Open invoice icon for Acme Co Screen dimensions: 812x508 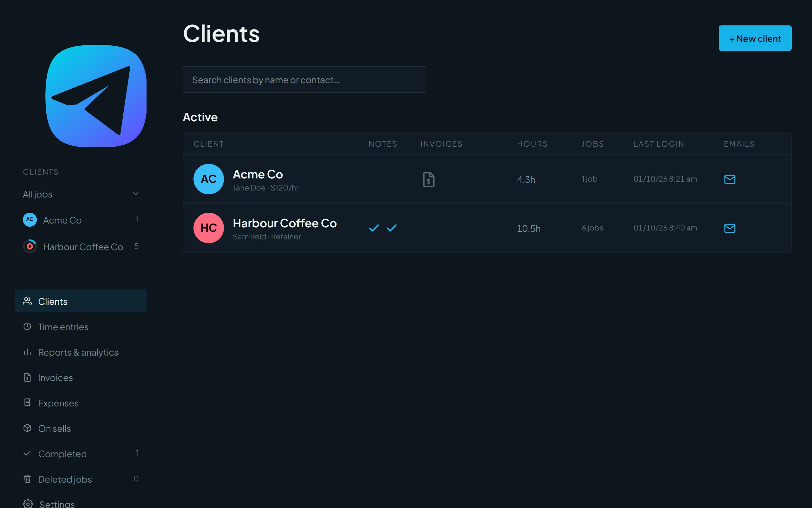tap(429, 180)
